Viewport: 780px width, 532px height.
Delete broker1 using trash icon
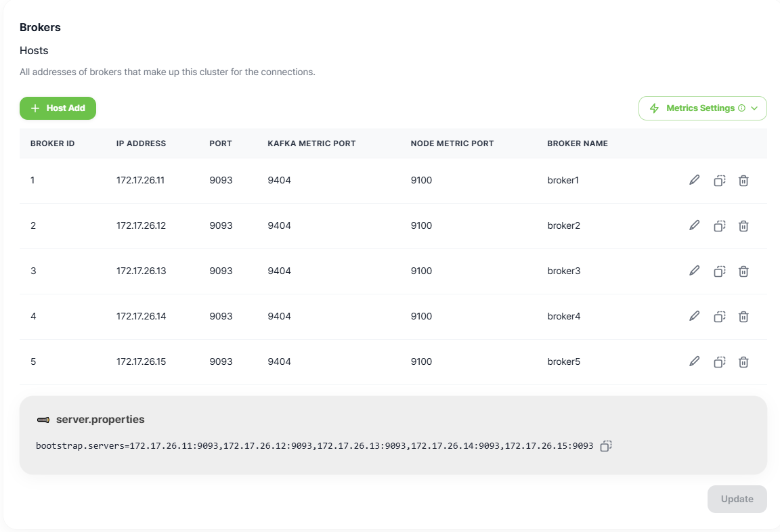(743, 181)
